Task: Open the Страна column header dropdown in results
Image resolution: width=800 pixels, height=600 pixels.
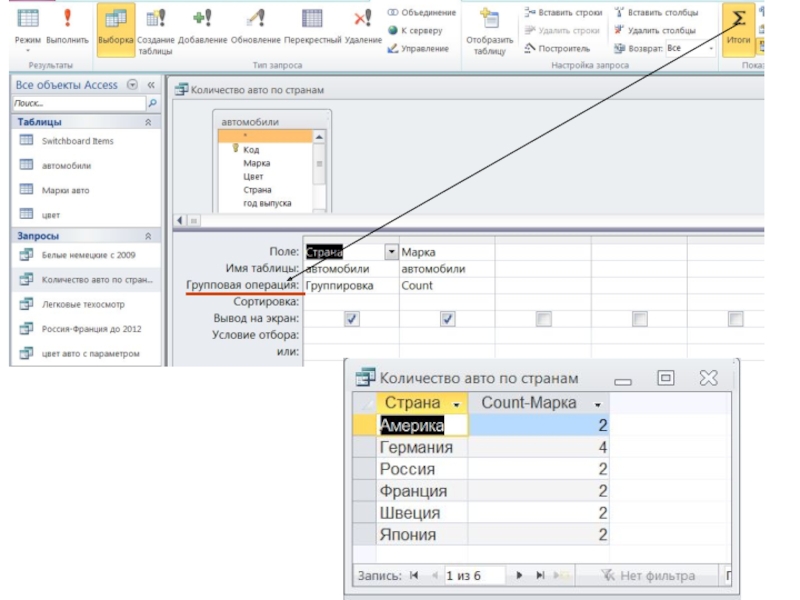Action: coord(457,405)
